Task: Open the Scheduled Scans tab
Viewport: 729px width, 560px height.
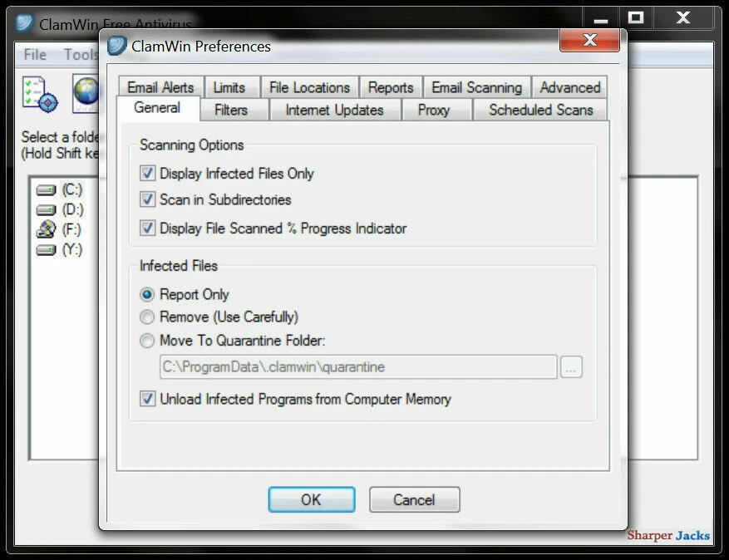Action: pos(539,109)
